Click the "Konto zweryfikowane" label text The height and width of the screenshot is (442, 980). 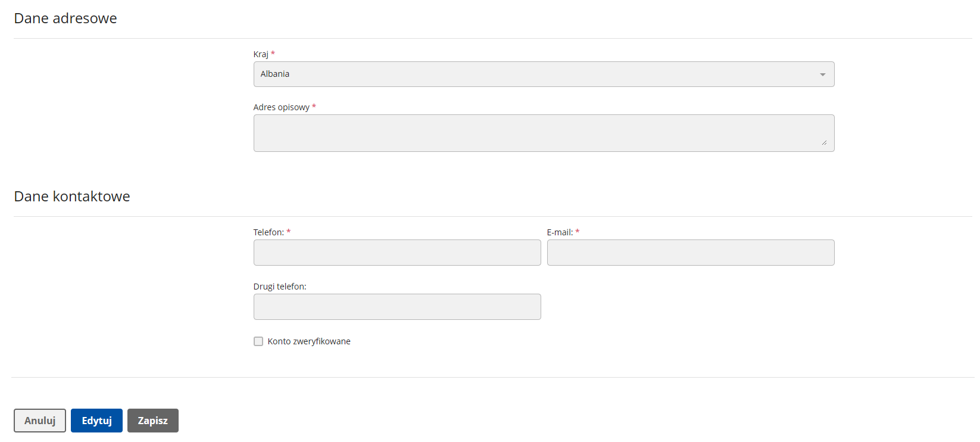pos(309,341)
